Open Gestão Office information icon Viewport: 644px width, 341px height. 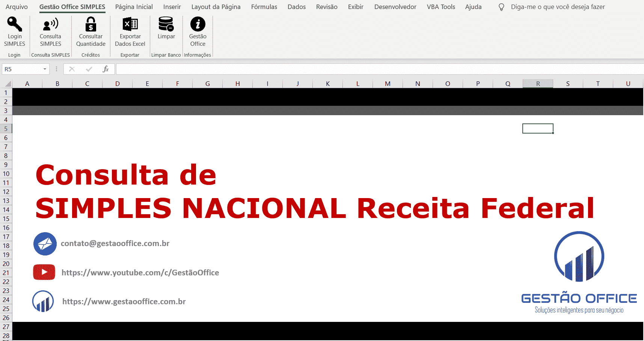pyautogui.click(x=198, y=24)
